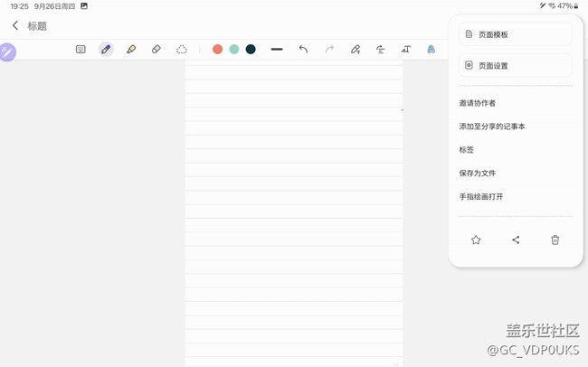The image size is (588, 367).
Task: Select 保存为文件 to save as file
Action: coord(478,174)
